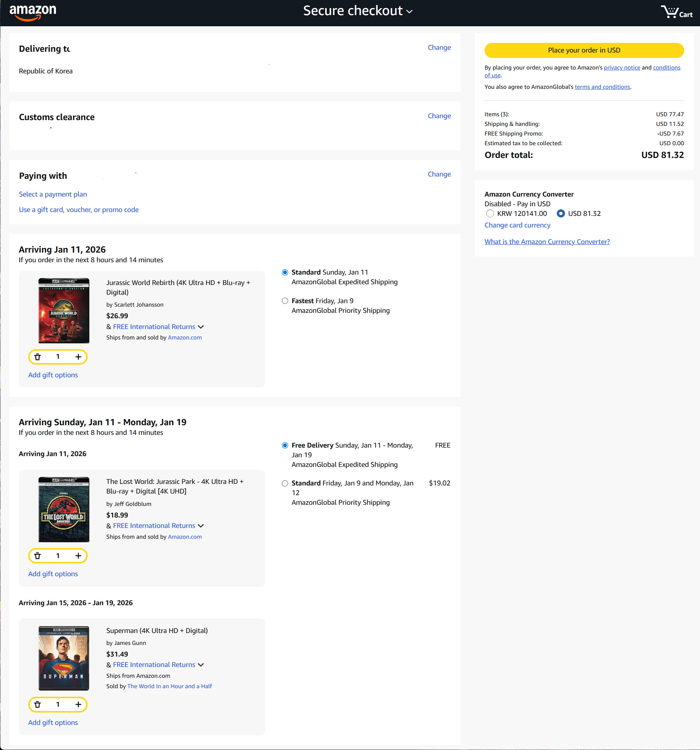Open The Lost World cover thumbnail

pos(64,509)
